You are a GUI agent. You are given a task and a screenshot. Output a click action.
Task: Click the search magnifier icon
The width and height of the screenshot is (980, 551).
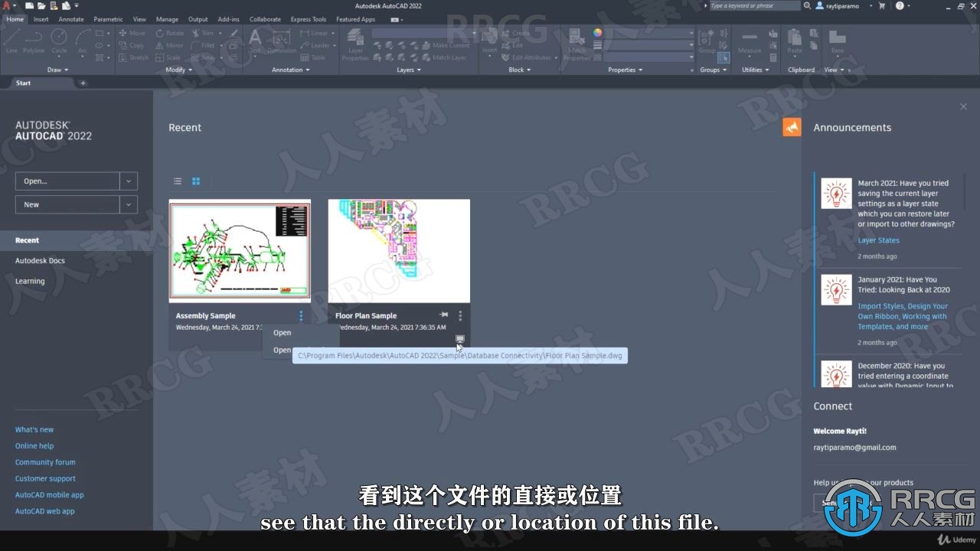(x=807, y=5)
